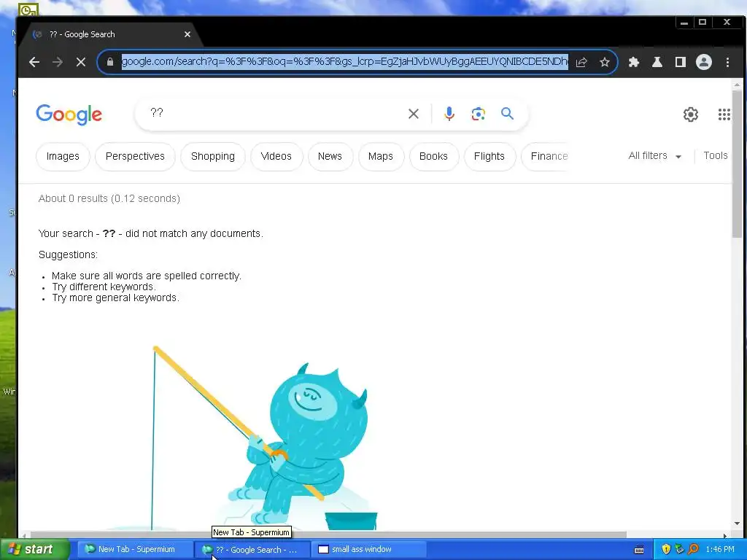747x560 pixels.
Task: Click inside the Google search field
Action: click(x=271, y=113)
